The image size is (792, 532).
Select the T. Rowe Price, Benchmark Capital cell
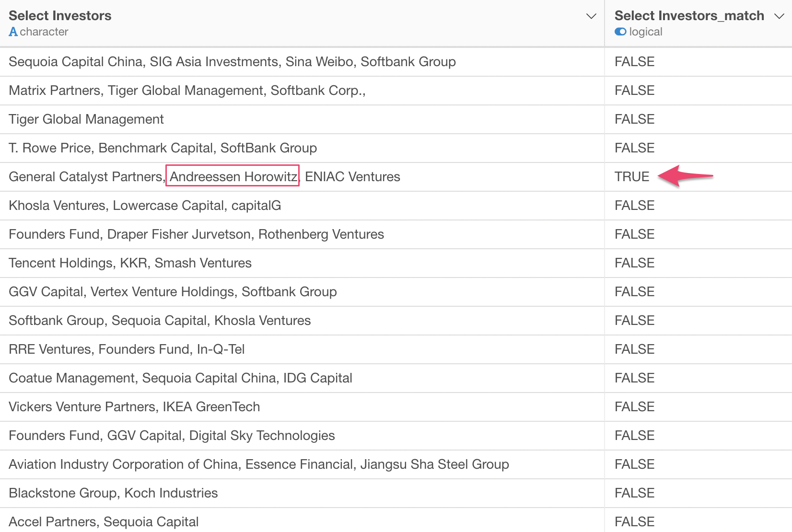coord(302,148)
